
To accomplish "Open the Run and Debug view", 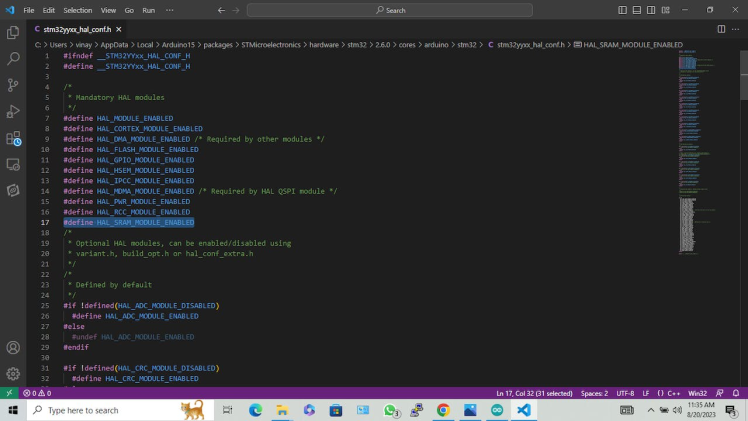I will click(13, 111).
